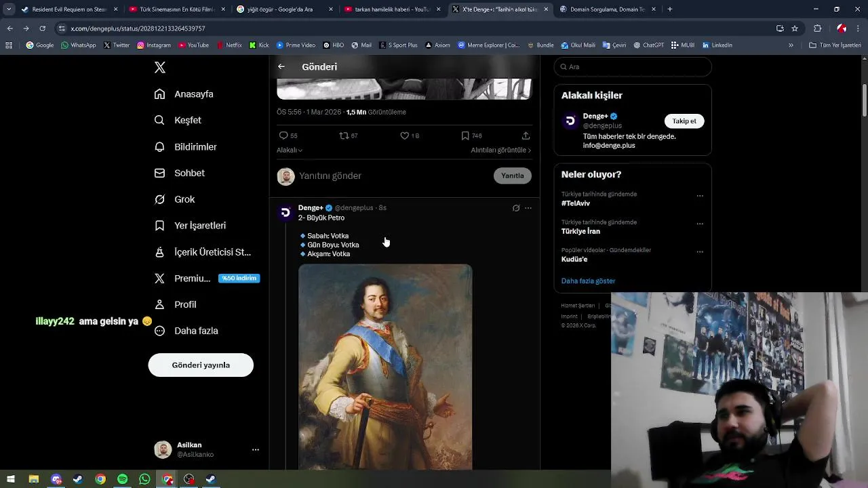The width and height of the screenshot is (868, 488).
Task: Open Yer İşaretleri bookmarks page
Action: click(x=190, y=226)
